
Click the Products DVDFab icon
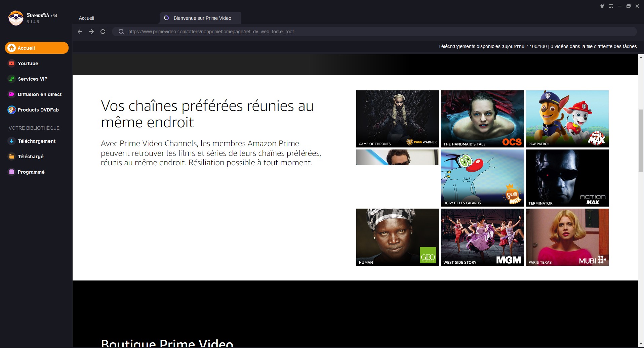pos(12,110)
